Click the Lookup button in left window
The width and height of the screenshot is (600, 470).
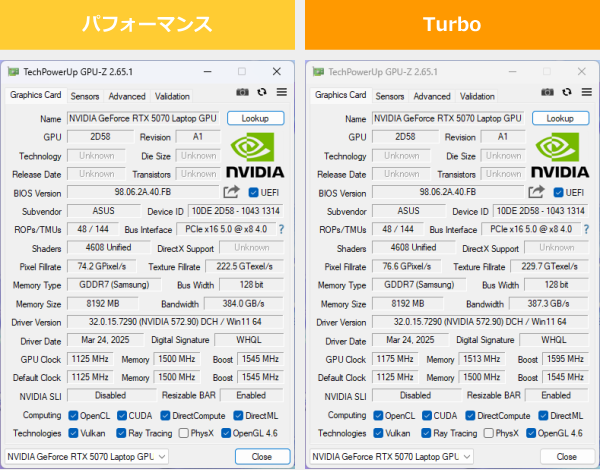click(x=256, y=118)
